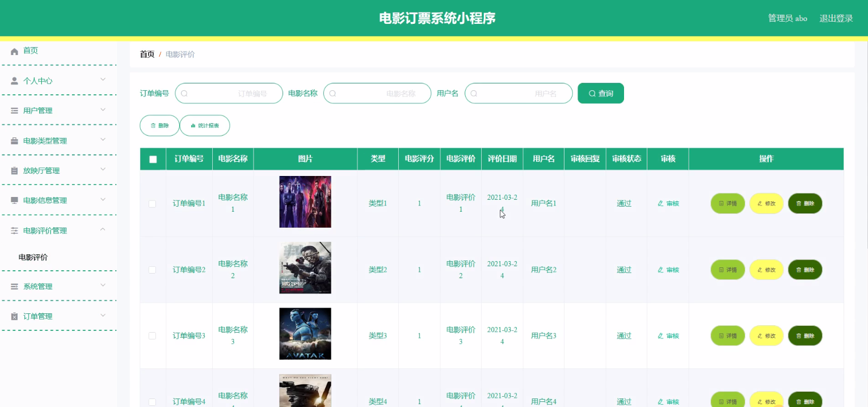The image size is (868, 407).
Task: Click the clipboard icon for 放映厅管理
Action: (x=15, y=171)
